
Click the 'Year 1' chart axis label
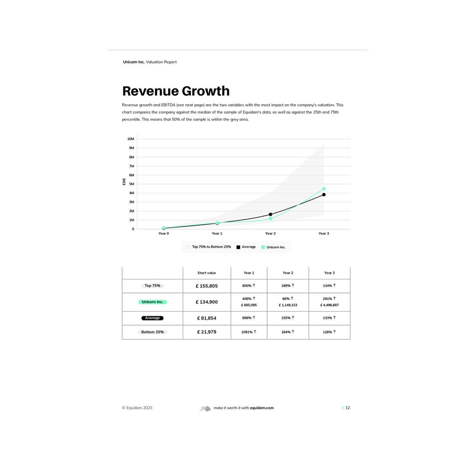(217, 234)
